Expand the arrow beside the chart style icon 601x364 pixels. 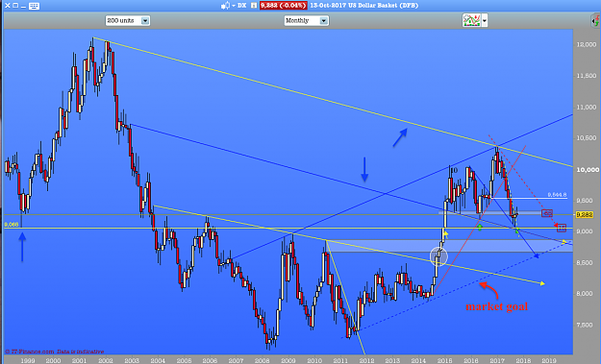pos(485,20)
